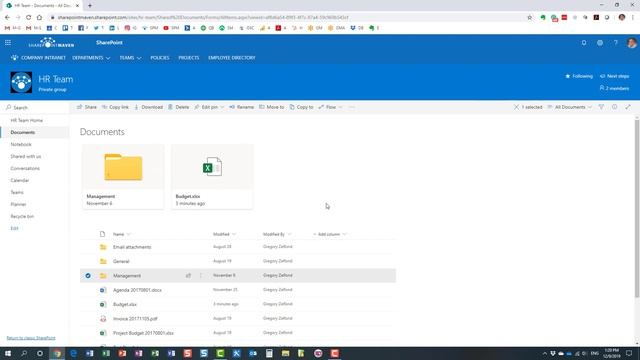Open Notebook in left navigation
Screen dimensions: 640x360
pyautogui.click(x=21, y=144)
